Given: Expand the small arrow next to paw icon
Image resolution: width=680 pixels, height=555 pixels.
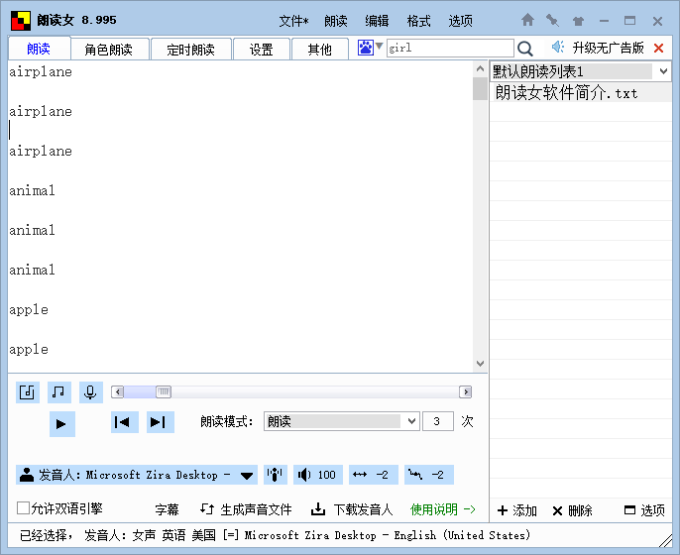Looking at the screenshot, I should tap(379, 45).
